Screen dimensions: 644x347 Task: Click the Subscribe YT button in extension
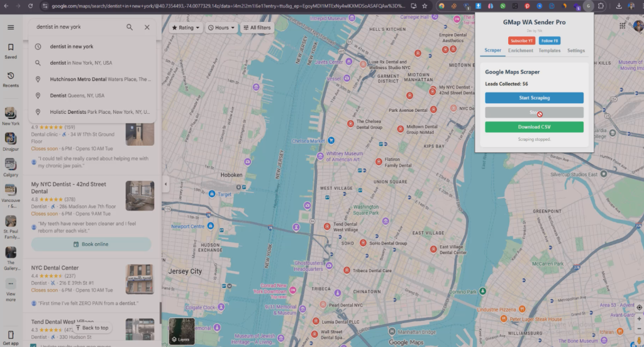tap(521, 41)
